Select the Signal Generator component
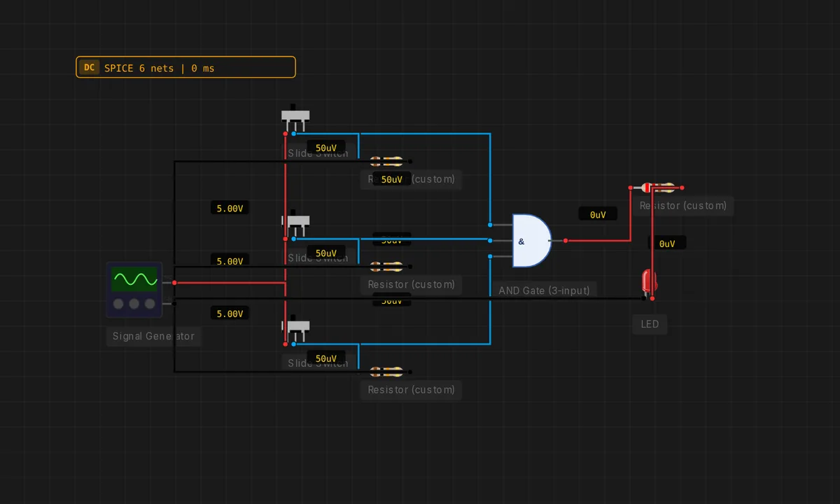 [x=134, y=290]
